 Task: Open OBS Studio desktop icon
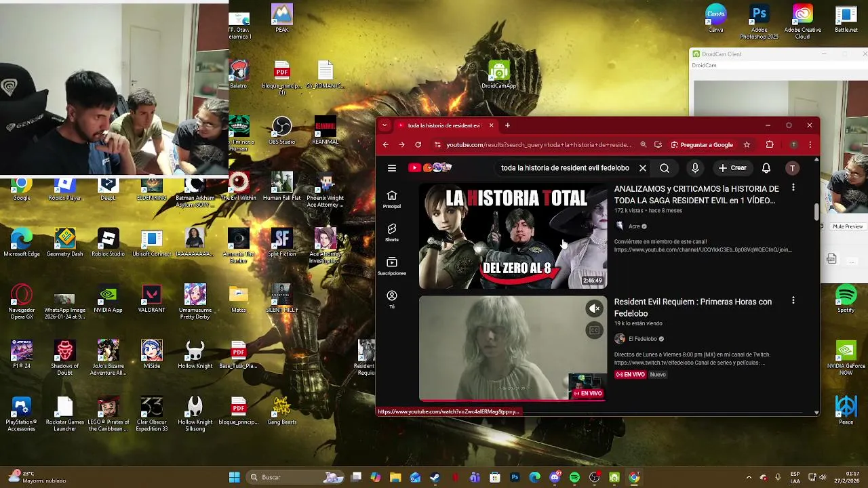tap(281, 130)
